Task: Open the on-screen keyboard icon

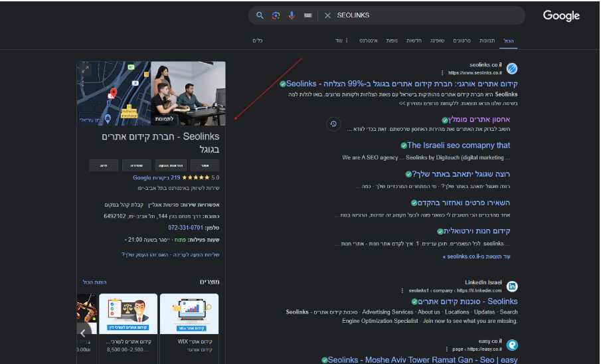Action: point(307,15)
